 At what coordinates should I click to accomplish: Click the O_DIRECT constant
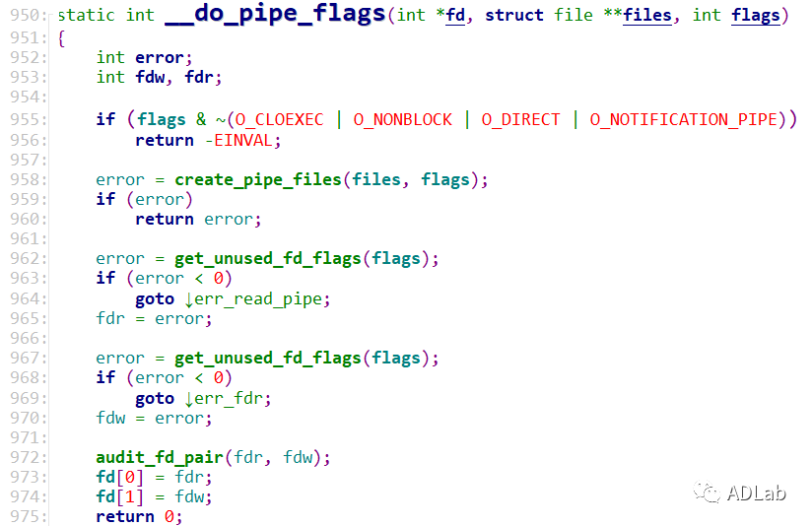tap(520, 119)
